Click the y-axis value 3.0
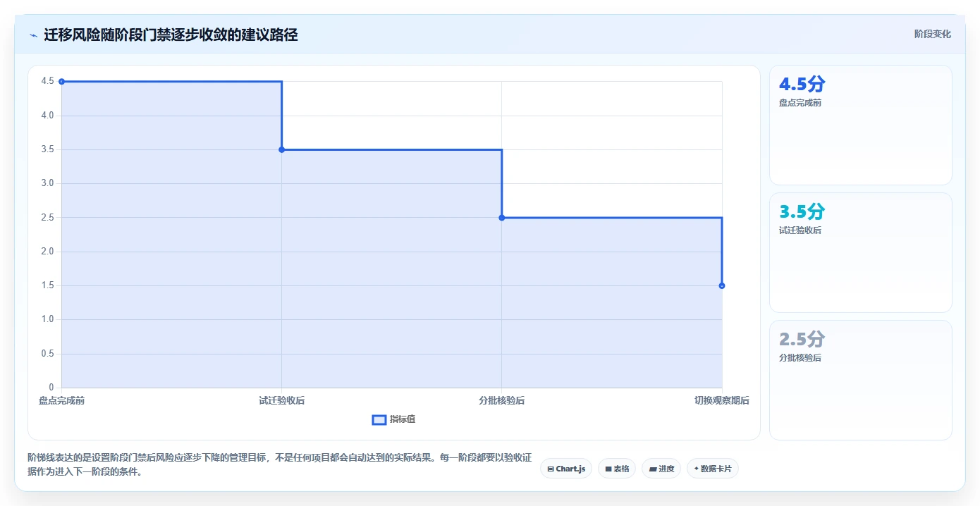980x506 pixels. click(47, 183)
